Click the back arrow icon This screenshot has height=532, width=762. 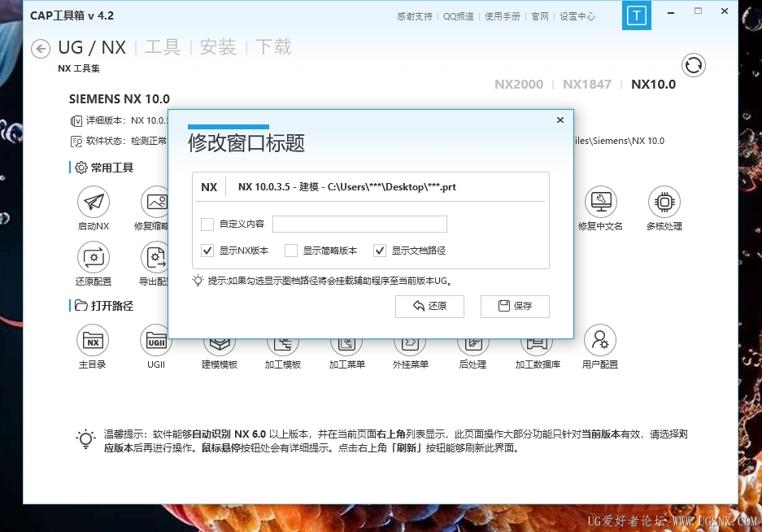(41, 49)
